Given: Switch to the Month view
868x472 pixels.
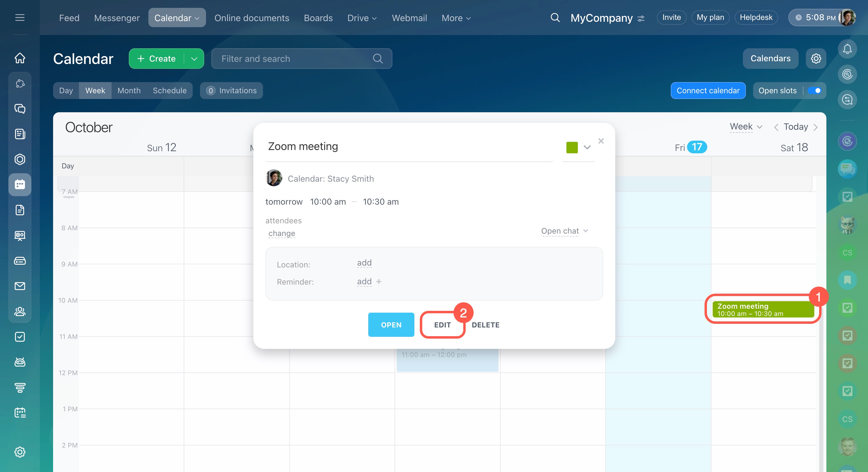Looking at the screenshot, I should pyautogui.click(x=129, y=90).
